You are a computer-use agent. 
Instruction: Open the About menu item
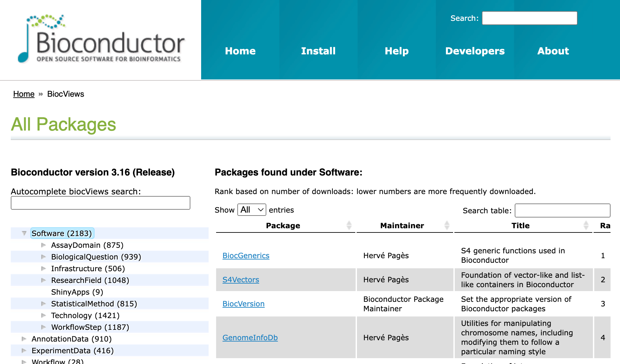point(553,51)
